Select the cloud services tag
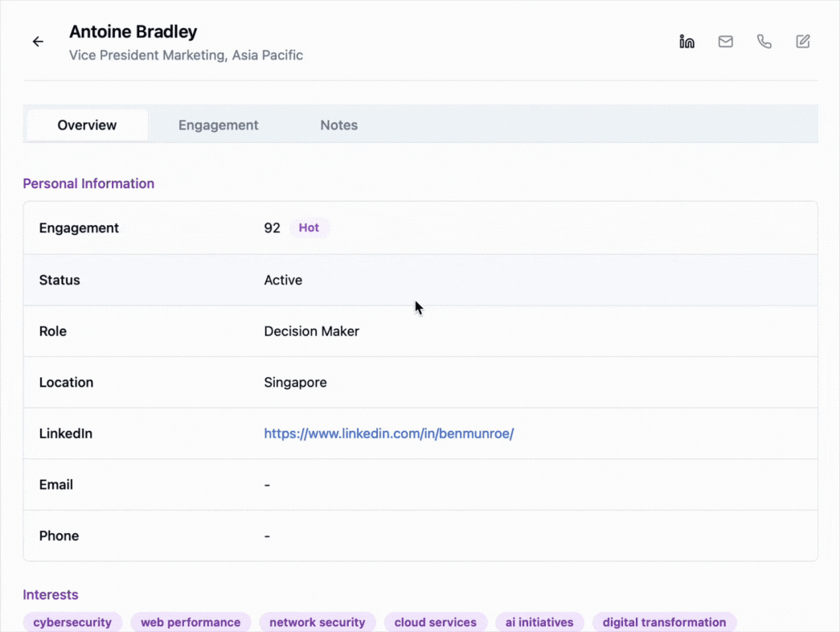This screenshot has width=840, height=632. click(x=435, y=622)
